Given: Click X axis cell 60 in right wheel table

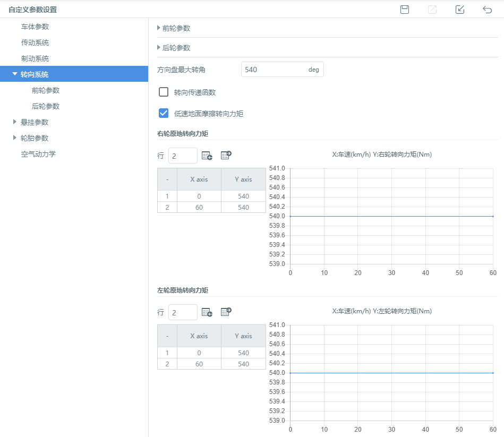Looking at the screenshot, I should [199, 207].
